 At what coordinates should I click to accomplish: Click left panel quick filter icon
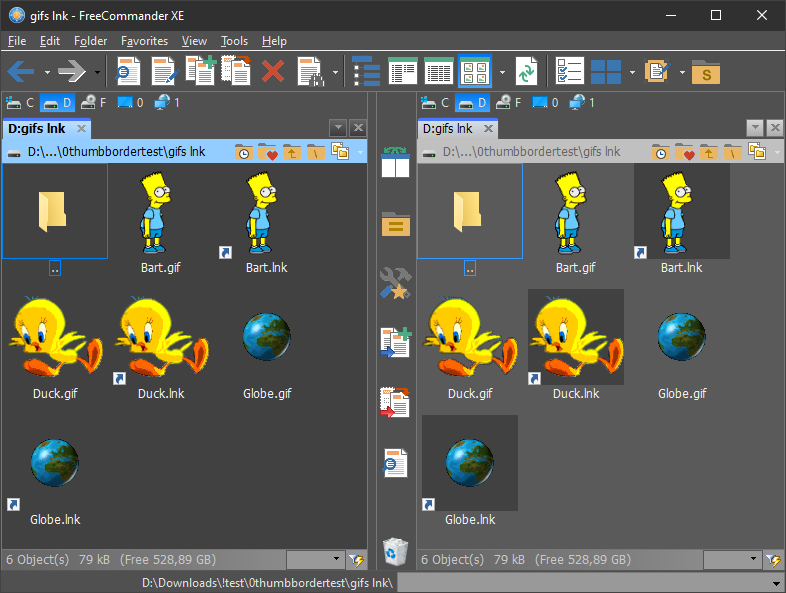356,560
